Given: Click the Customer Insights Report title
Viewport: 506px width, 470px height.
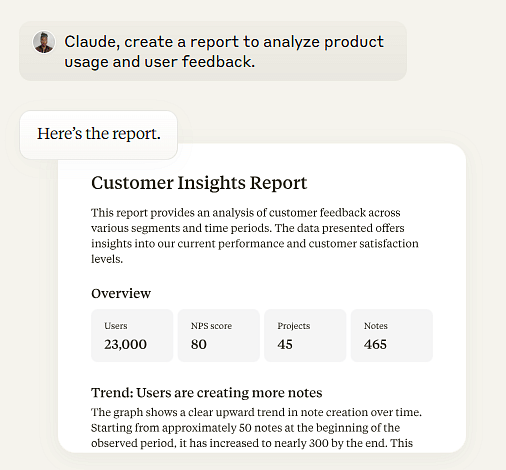Looking at the screenshot, I should coord(199,183).
